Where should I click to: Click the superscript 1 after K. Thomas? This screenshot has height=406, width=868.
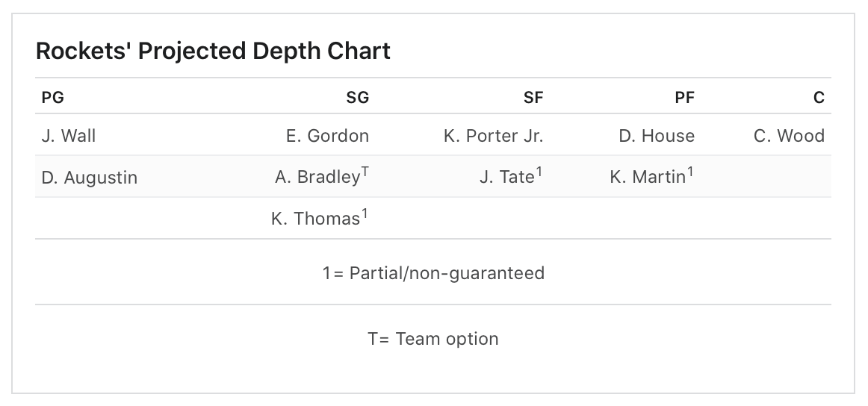tap(365, 214)
